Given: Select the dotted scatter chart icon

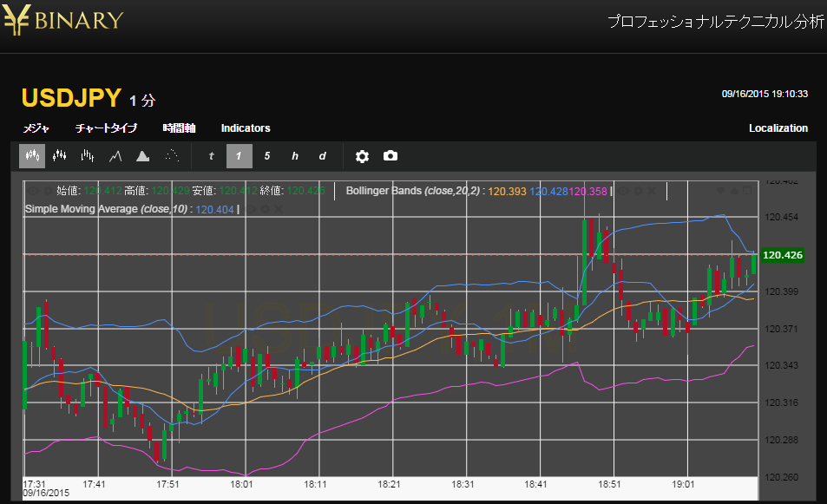Looking at the screenshot, I should click(x=172, y=156).
